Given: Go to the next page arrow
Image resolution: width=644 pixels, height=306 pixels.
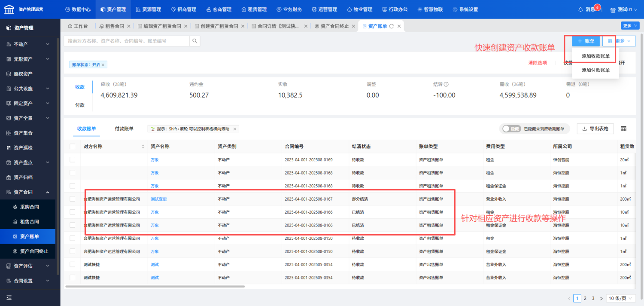Looking at the screenshot, I should (601, 298).
